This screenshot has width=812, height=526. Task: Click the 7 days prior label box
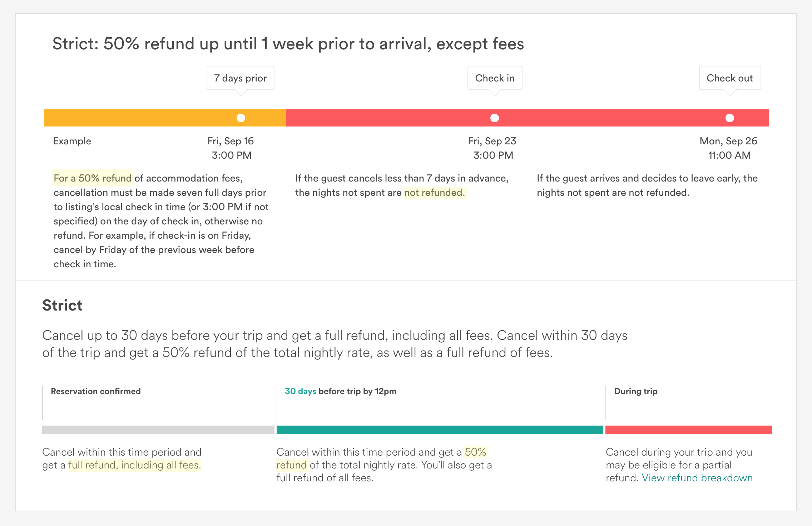click(x=241, y=78)
